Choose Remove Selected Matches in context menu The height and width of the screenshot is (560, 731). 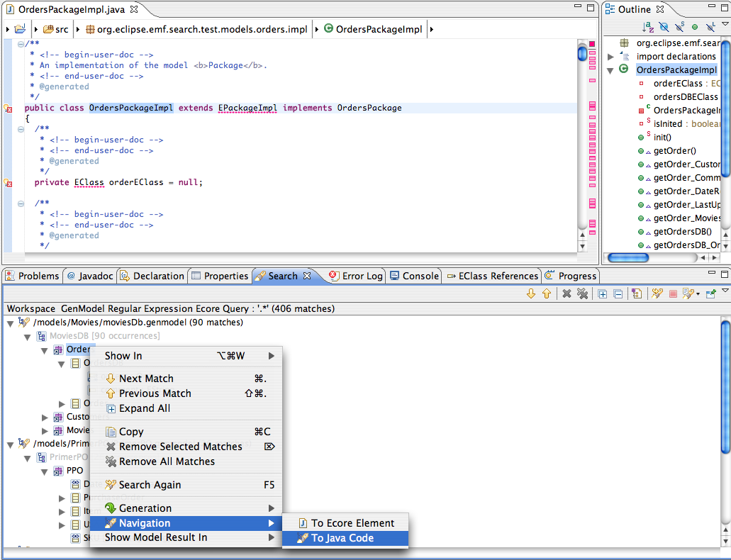[186, 447]
